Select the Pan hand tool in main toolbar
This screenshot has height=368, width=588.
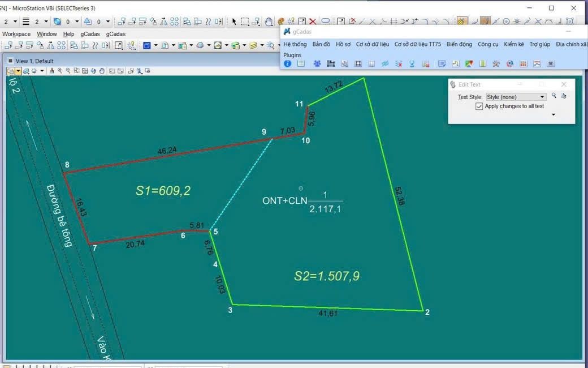[x=269, y=22]
